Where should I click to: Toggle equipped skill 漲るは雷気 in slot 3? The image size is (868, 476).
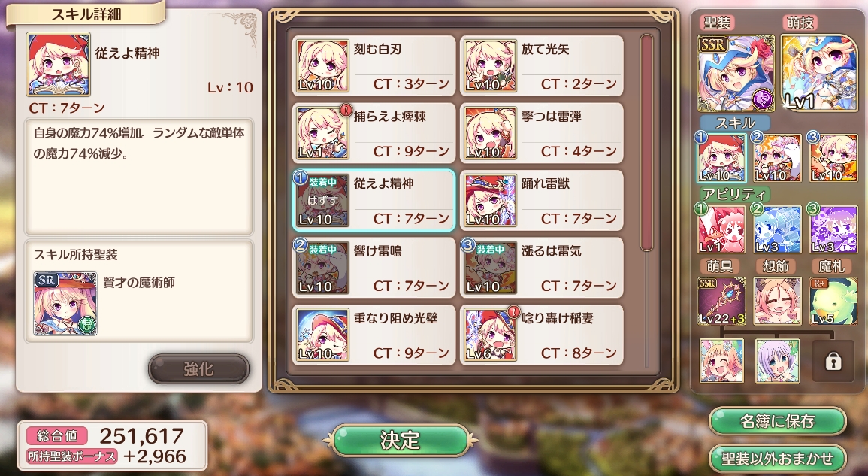(541, 268)
